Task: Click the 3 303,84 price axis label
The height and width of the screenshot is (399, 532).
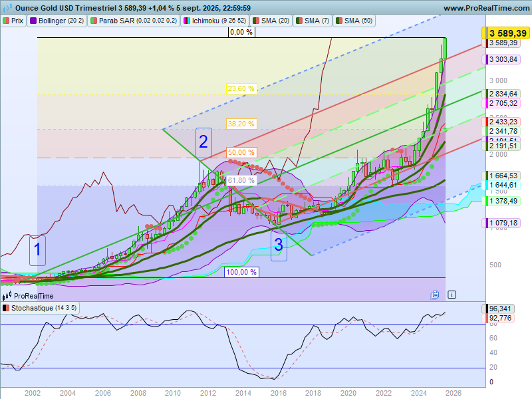Action: point(501,59)
